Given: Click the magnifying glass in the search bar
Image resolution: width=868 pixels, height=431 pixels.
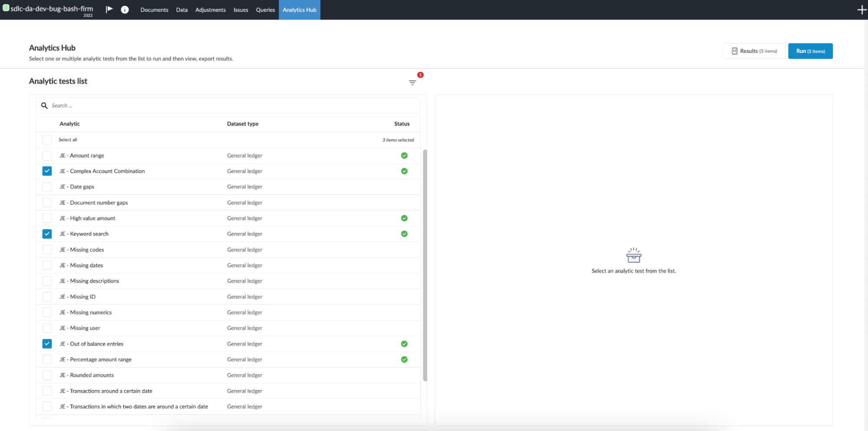Looking at the screenshot, I should (44, 105).
